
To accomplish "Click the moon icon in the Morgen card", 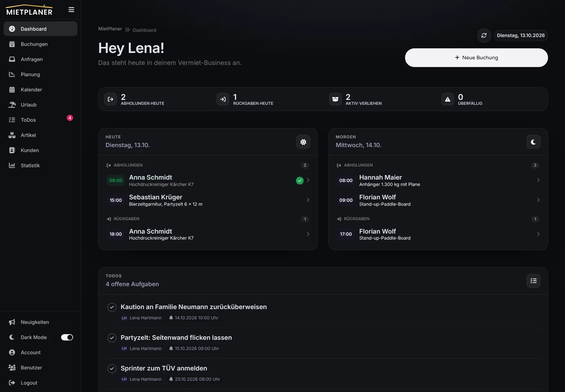I will [533, 142].
